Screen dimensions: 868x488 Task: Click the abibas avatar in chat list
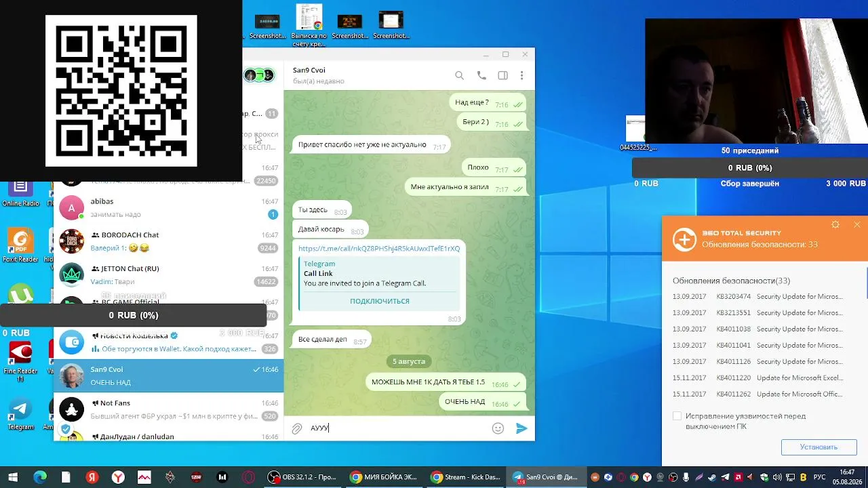click(x=71, y=207)
